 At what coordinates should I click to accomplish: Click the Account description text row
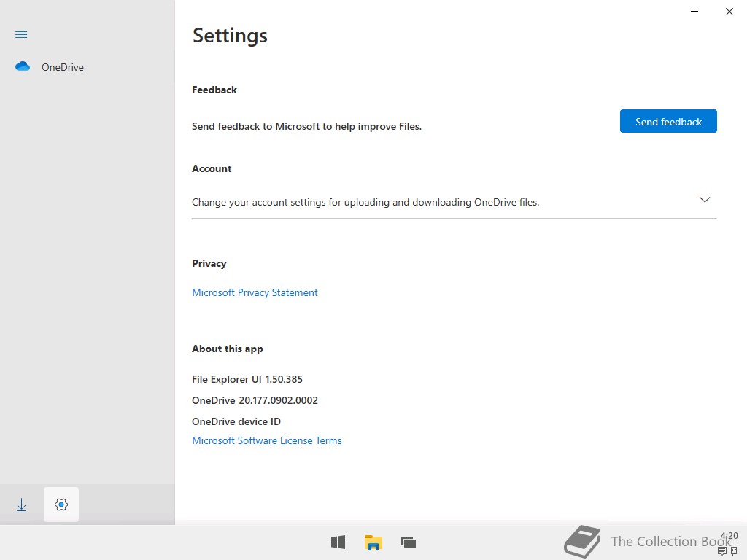point(454,203)
